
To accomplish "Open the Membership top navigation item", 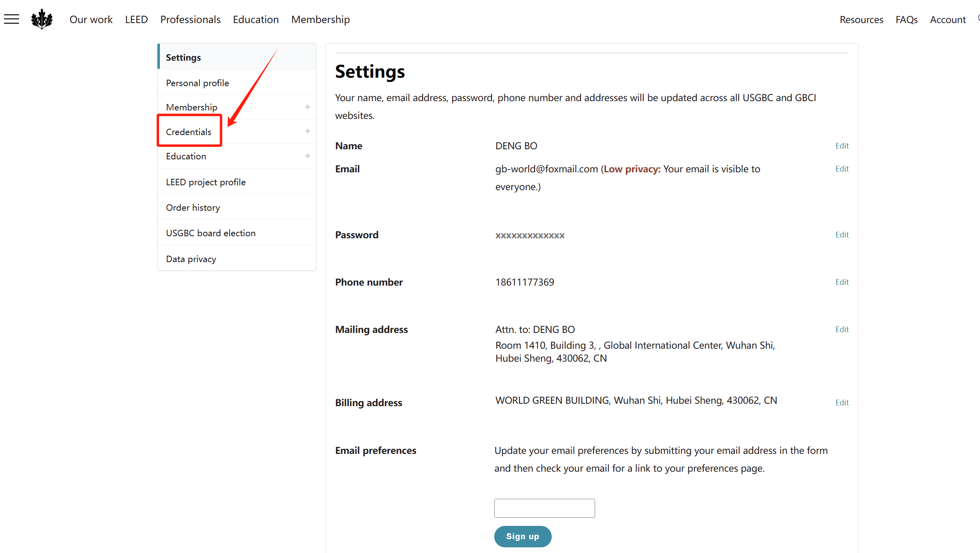I will click(321, 19).
